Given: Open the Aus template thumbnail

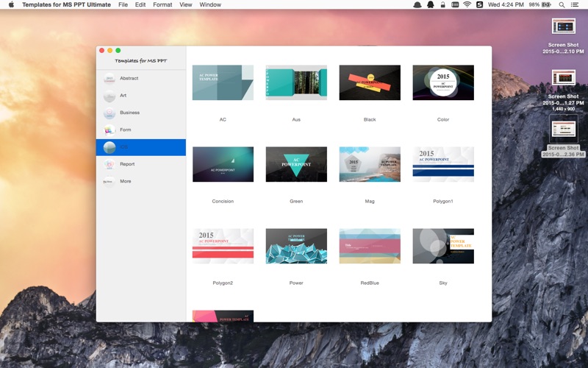Looking at the screenshot, I should pyautogui.click(x=296, y=82).
